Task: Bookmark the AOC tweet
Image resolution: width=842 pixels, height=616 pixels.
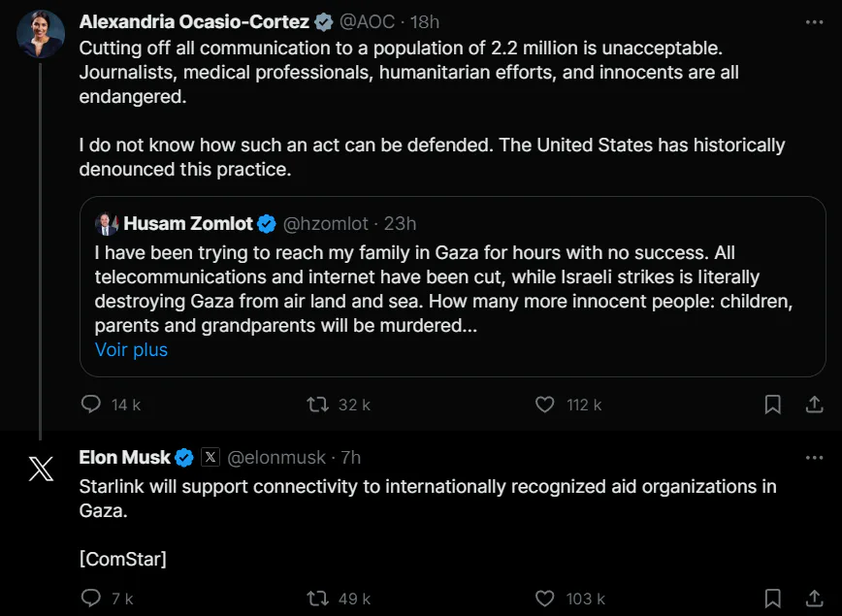Action: pyautogui.click(x=772, y=405)
